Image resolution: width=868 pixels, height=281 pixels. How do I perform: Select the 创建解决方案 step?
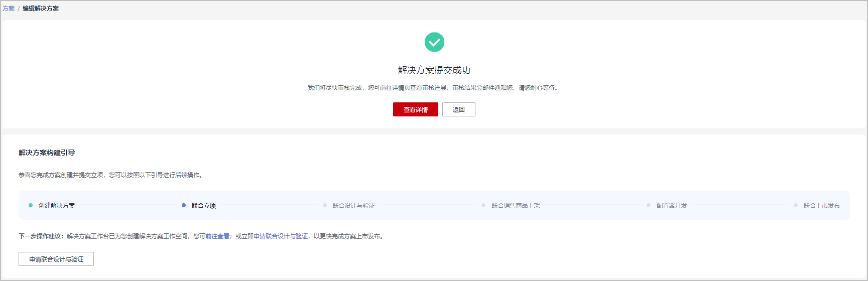(57, 206)
